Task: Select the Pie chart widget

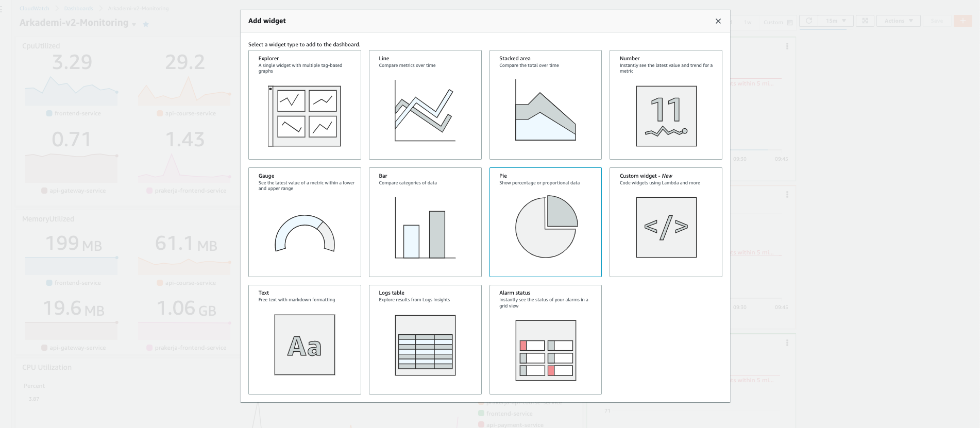Action: tap(546, 222)
